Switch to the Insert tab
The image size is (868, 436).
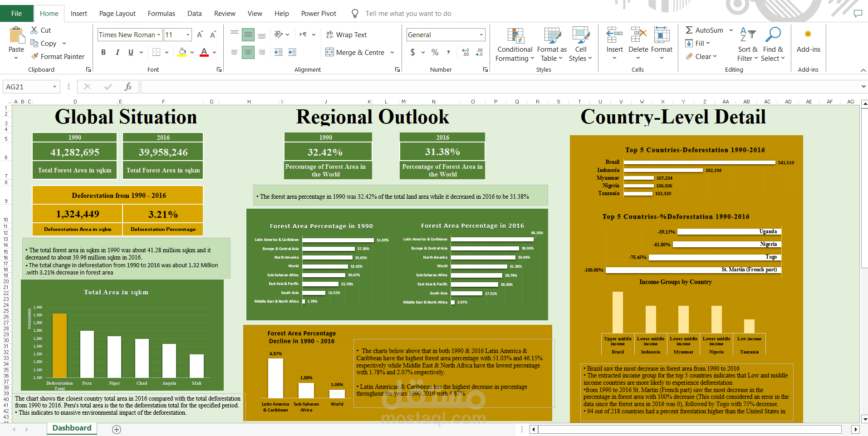(79, 14)
